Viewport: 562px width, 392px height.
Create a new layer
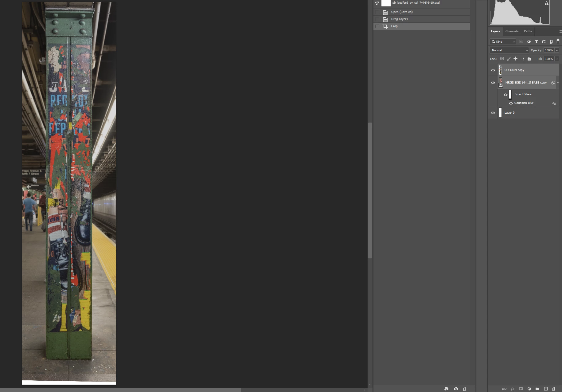(x=546, y=389)
